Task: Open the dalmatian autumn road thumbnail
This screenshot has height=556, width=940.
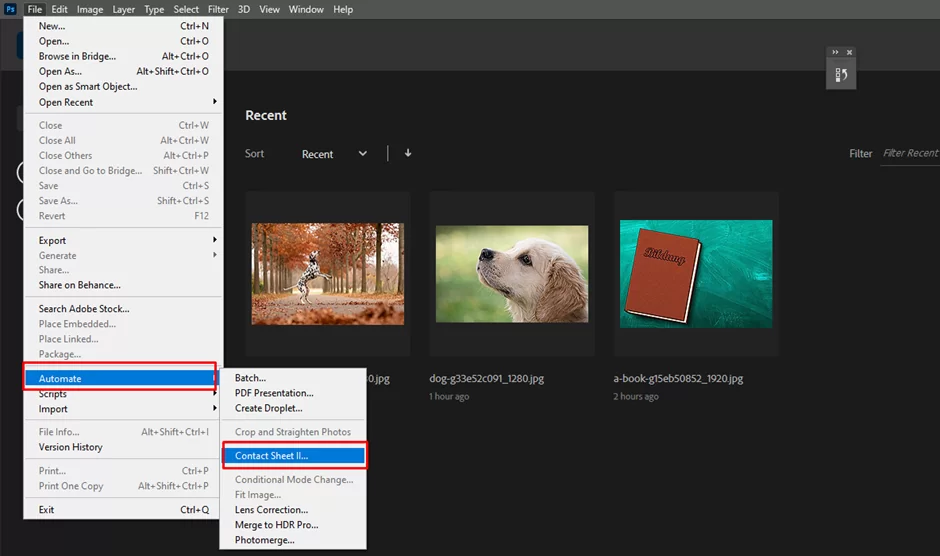Action: coord(328,274)
